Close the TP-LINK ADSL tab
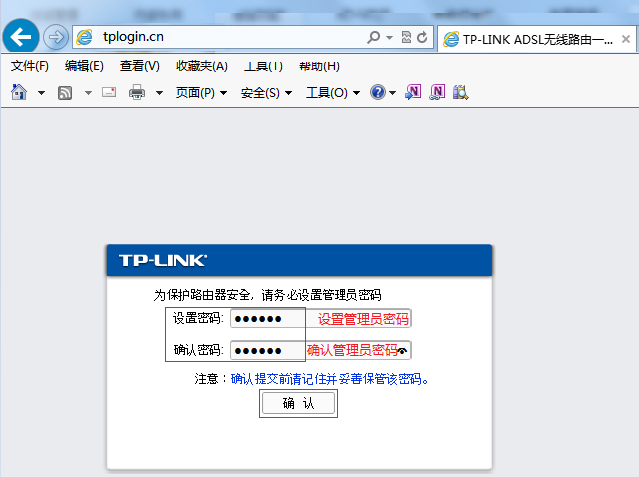 (x=626, y=39)
